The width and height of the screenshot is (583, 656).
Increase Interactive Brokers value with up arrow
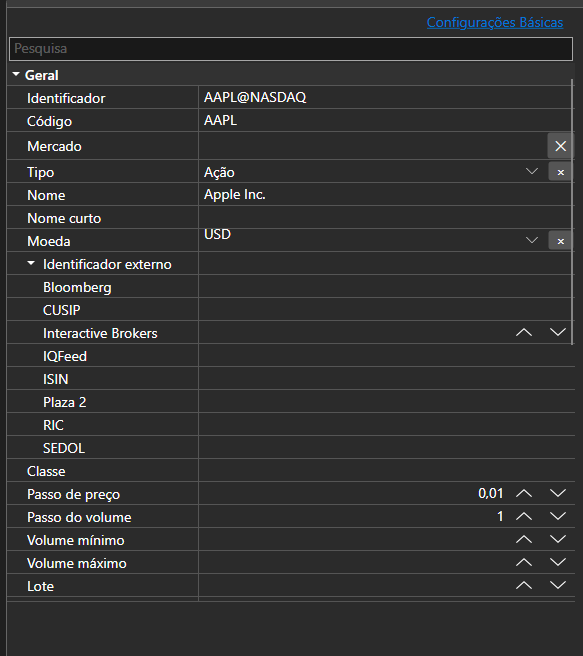tap(524, 333)
